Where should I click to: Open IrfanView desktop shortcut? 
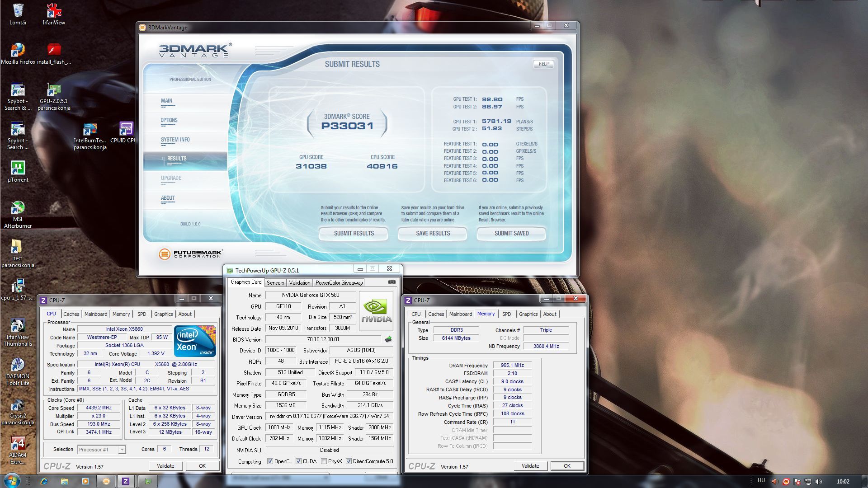pos(54,14)
